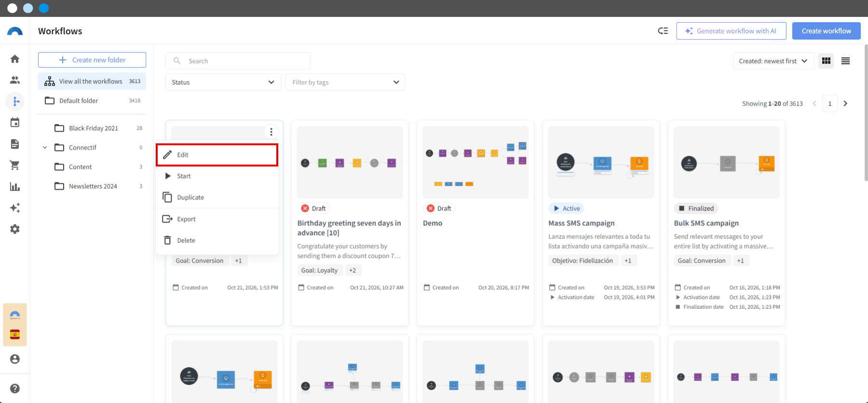868x403 pixels.
Task: Choose Start from the context menu
Action: 217,176
